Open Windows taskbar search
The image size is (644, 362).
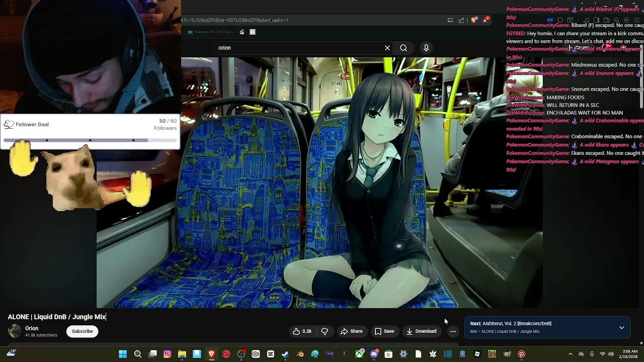[x=137, y=354]
